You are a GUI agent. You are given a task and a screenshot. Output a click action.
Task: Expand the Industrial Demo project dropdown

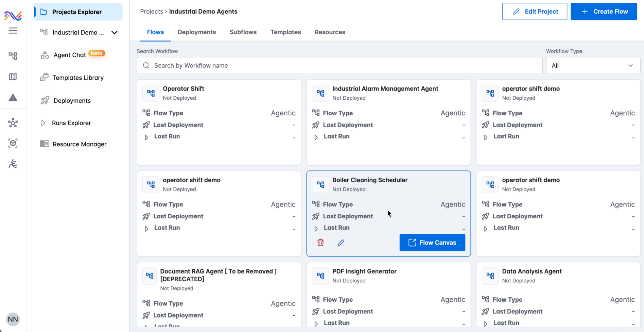tap(115, 33)
